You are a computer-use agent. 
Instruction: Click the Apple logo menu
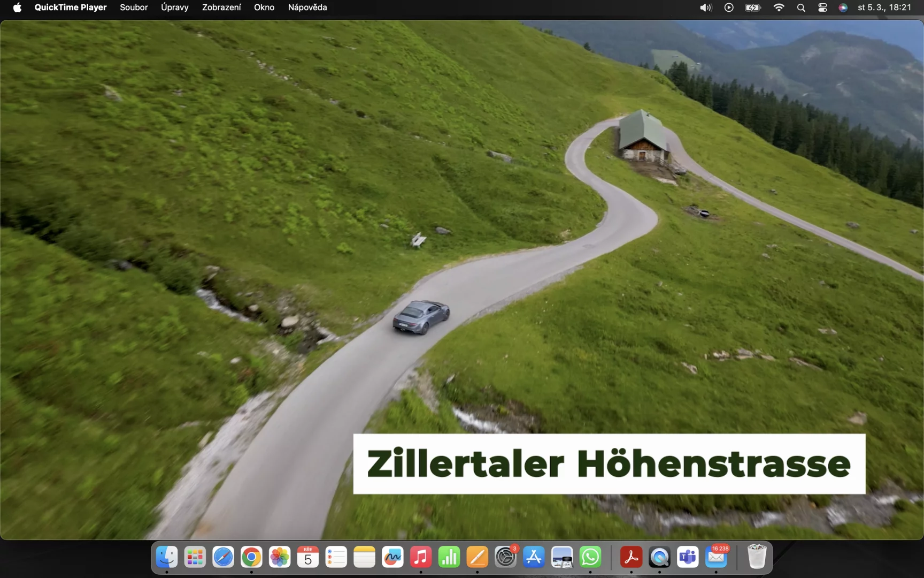click(x=17, y=7)
